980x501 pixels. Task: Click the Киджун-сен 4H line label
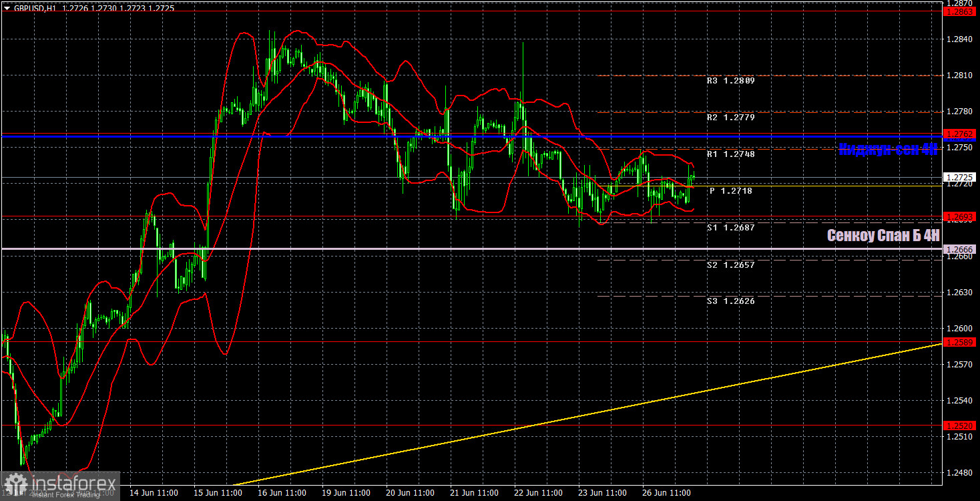889,150
